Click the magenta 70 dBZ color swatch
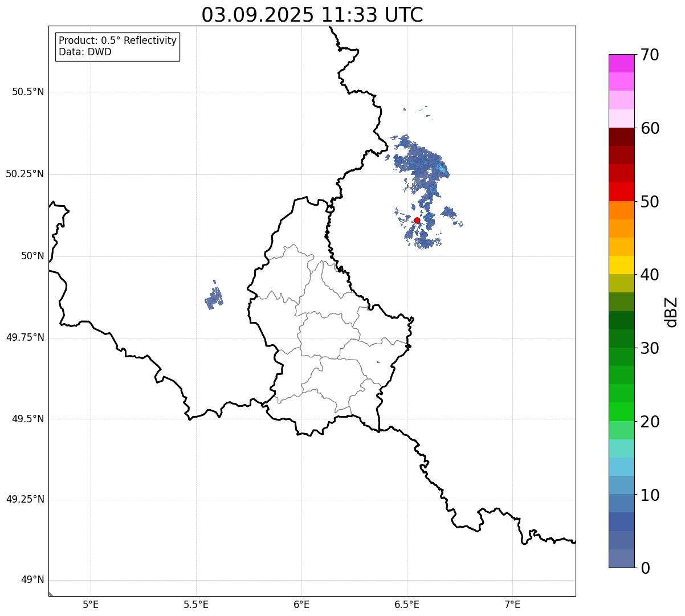The height and width of the screenshot is (616, 685). [x=622, y=63]
